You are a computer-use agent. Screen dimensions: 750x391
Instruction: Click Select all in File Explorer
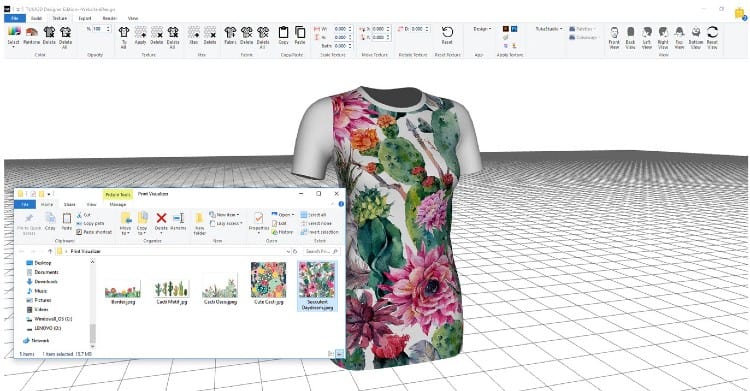coord(313,215)
